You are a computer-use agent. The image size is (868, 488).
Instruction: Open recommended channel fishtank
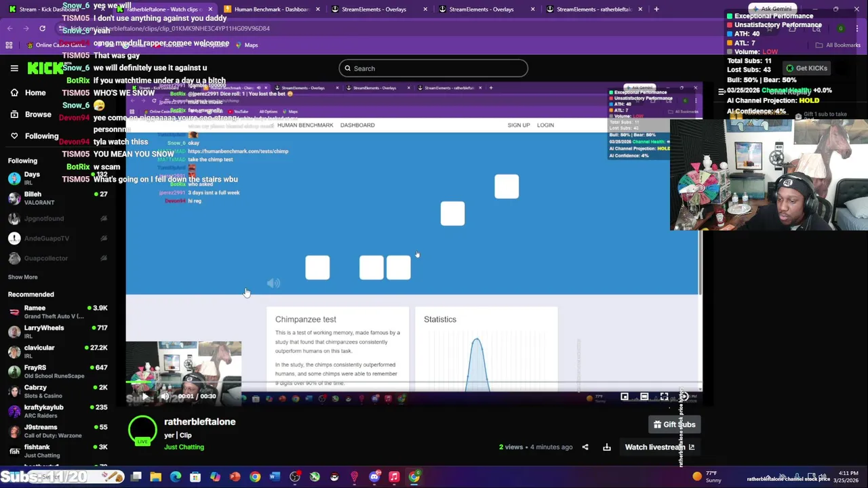coord(58,451)
